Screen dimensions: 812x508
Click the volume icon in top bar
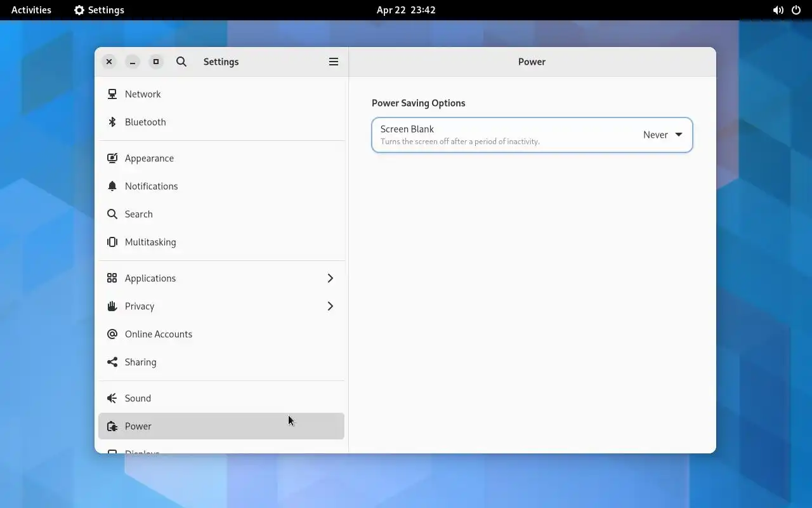click(x=778, y=10)
